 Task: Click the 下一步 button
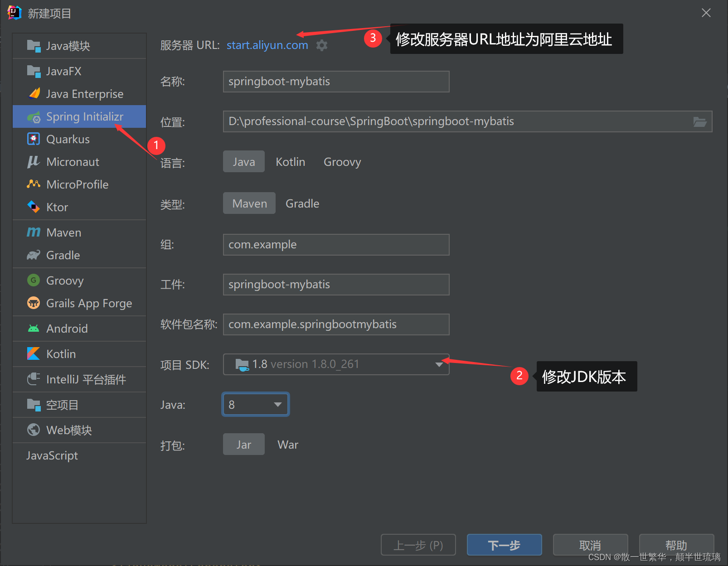coord(504,545)
